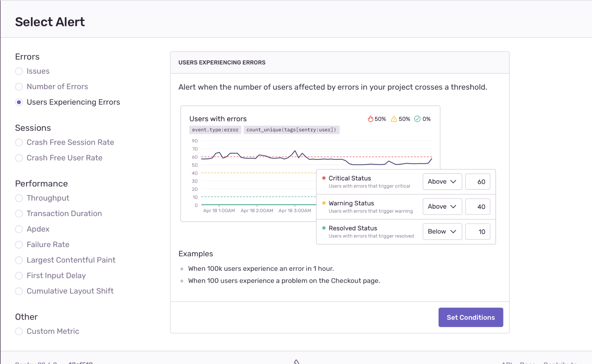The height and width of the screenshot is (364, 592).
Task: Click the Set Conditions button
Action: pos(470,317)
